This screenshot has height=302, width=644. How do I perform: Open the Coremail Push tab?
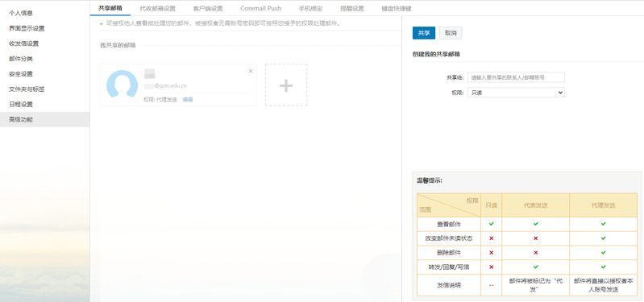261,8
